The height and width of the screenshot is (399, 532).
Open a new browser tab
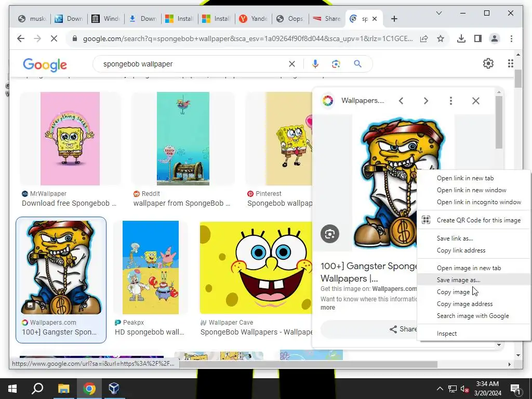(394, 19)
